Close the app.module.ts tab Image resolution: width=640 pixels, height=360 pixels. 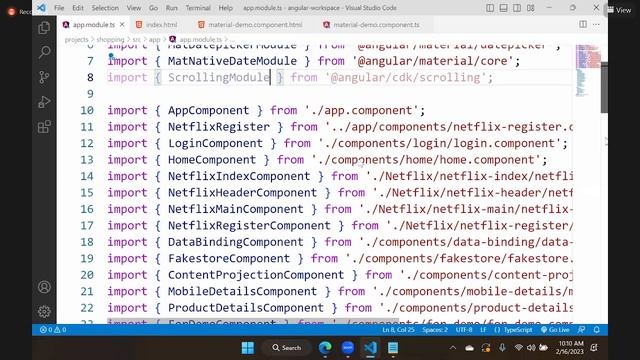(122, 24)
